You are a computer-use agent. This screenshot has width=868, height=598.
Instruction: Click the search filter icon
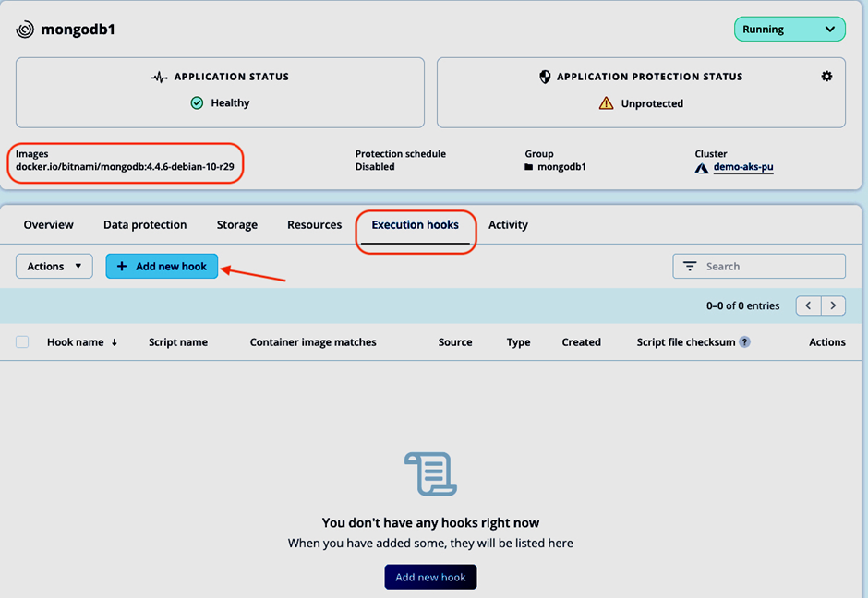(x=690, y=266)
